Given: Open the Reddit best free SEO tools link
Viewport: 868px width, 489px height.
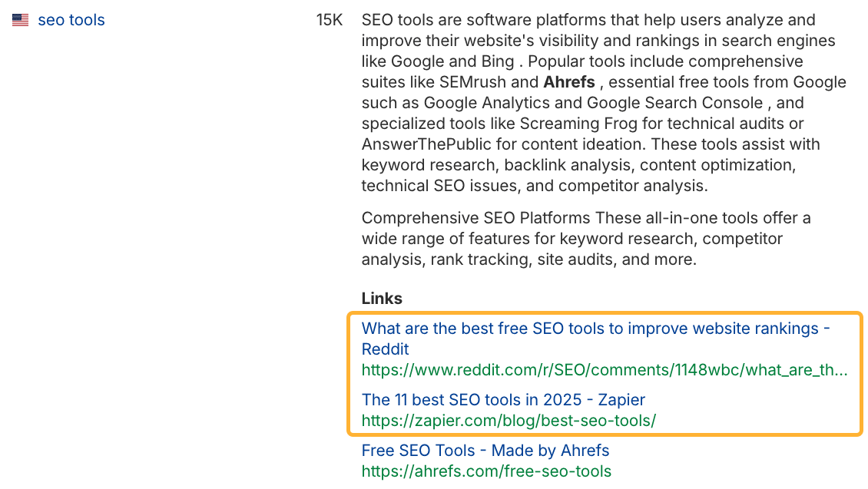Looking at the screenshot, I should [x=595, y=329].
